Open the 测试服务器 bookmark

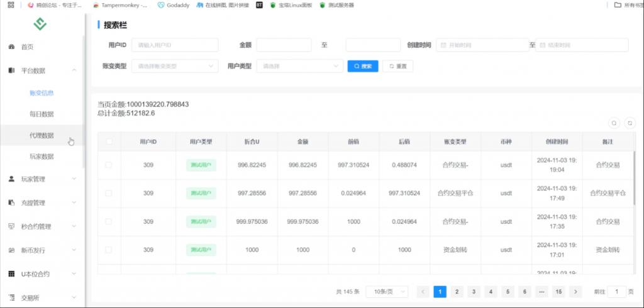point(336,5)
